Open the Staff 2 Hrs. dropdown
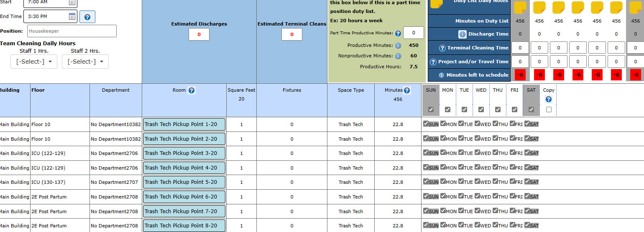 point(85,62)
